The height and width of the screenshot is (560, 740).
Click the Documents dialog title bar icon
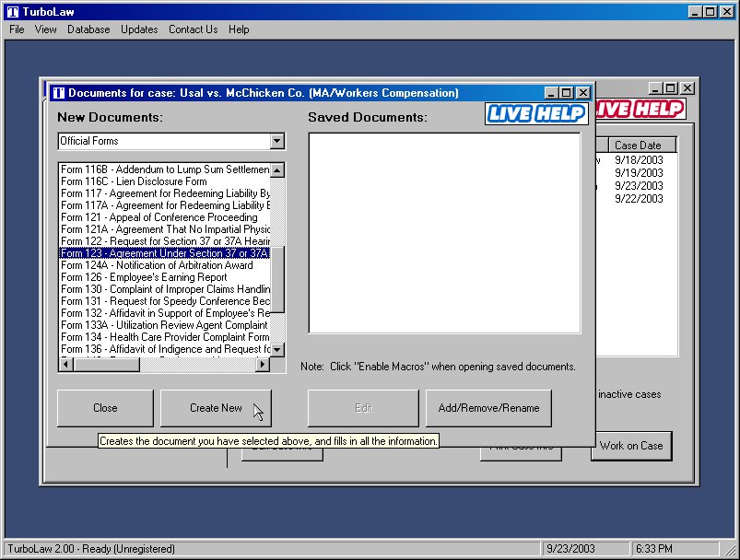tap(59, 93)
